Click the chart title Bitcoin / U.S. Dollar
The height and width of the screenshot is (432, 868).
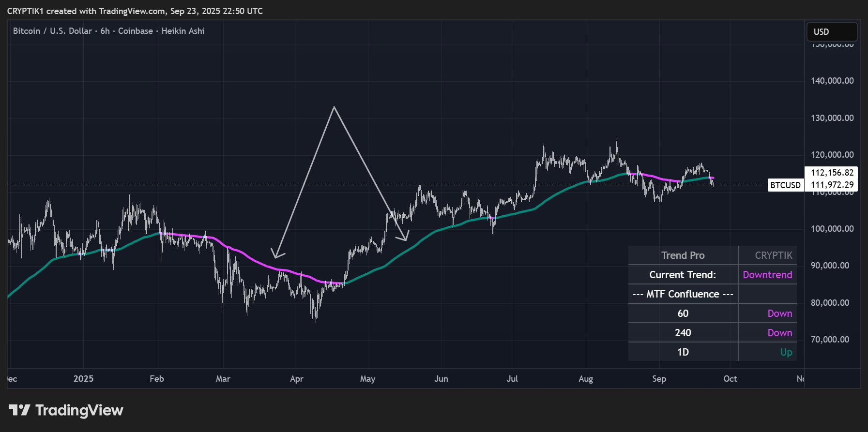[52, 31]
